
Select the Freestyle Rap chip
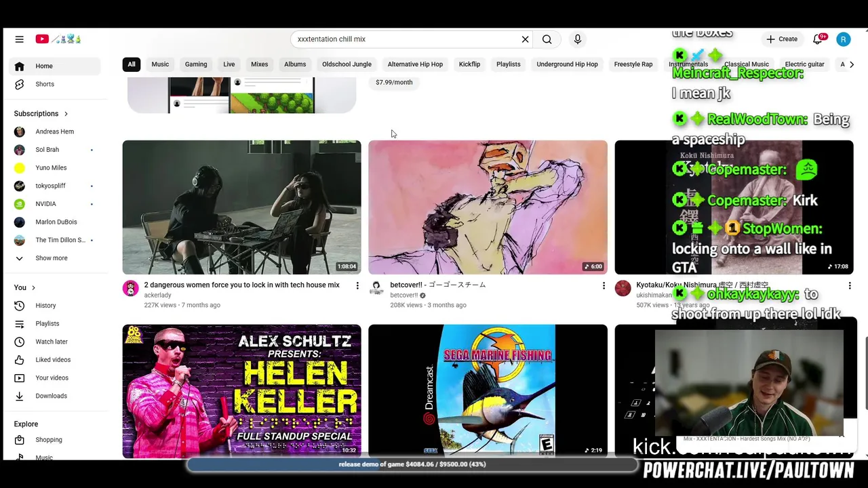[x=633, y=64]
